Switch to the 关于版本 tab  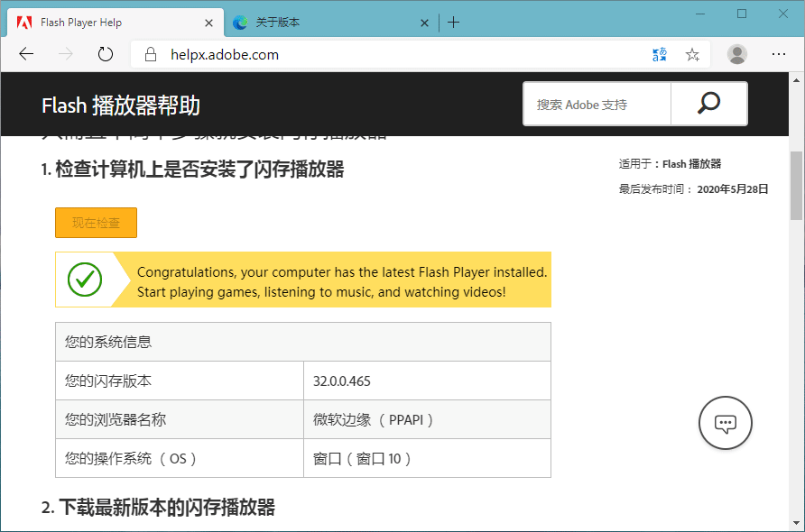coord(316,23)
